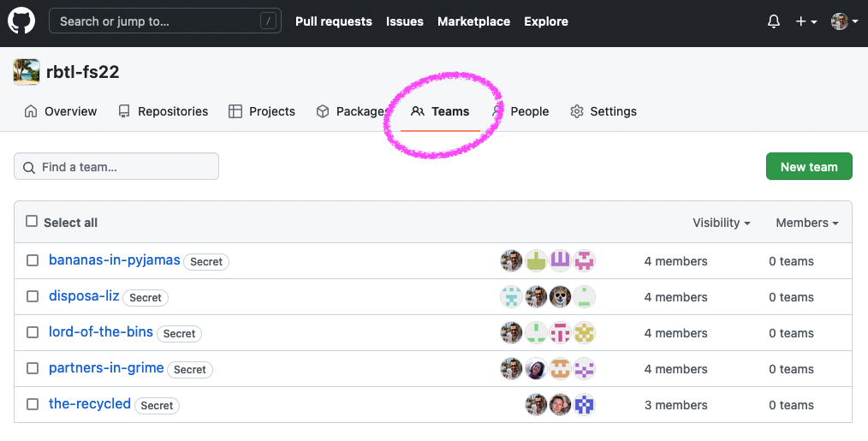Click first member avatar in bananas-in-pyjamas row

(x=511, y=261)
